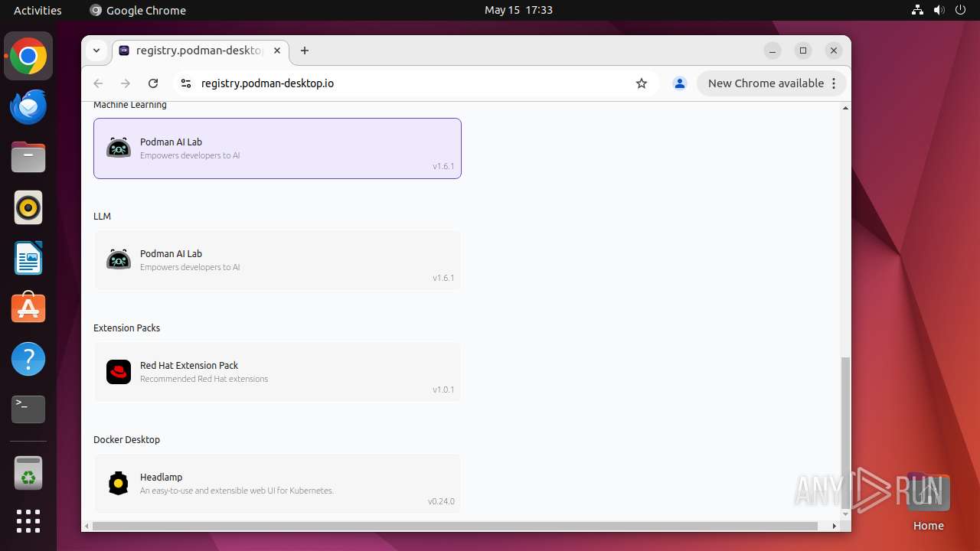Show Applications grid
The height and width of the screenshot is (551, 980).
pos(28,521)
